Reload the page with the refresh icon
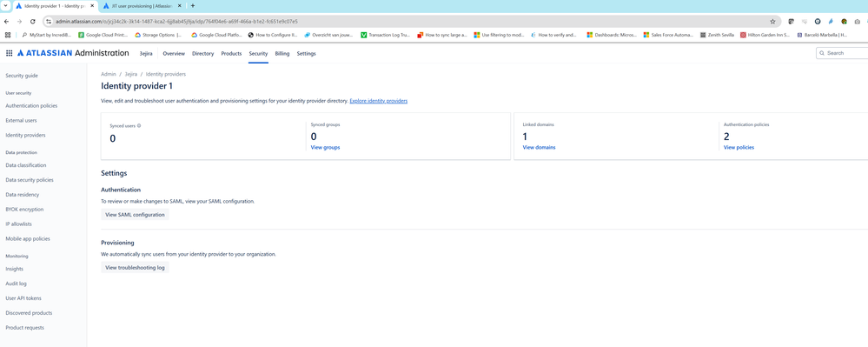 [x=33, y=21]
